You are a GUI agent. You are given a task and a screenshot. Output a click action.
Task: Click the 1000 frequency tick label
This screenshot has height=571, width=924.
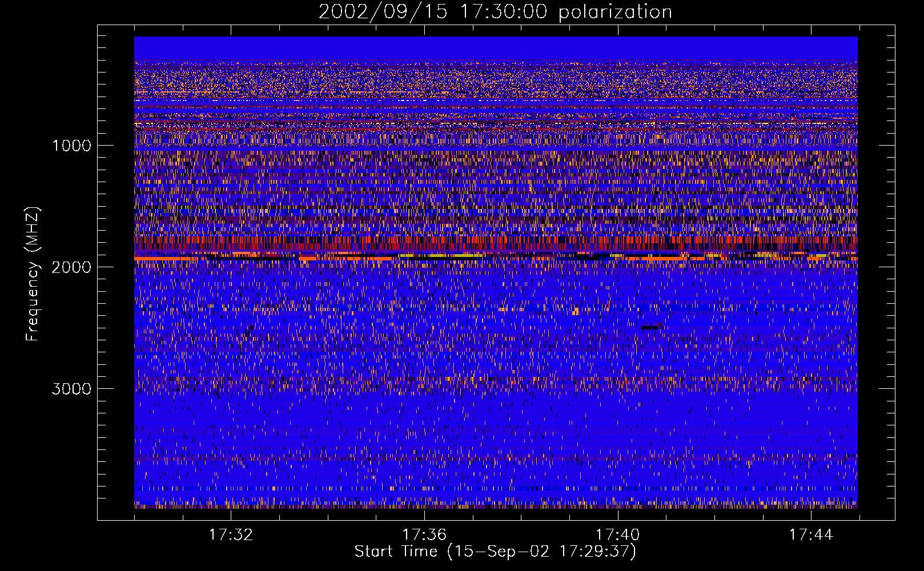[72, 146]
